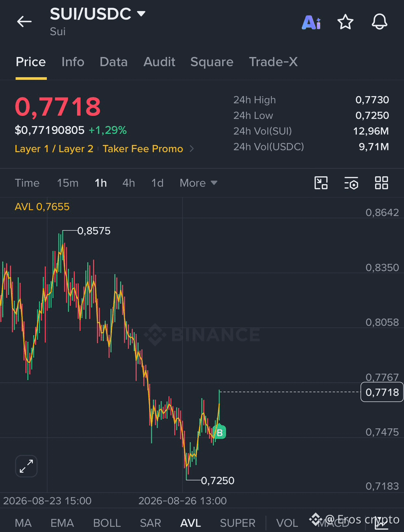Screen dimensions: 404x532
Task: Tap the green B buy marker
Action: (x=219, y=432)
